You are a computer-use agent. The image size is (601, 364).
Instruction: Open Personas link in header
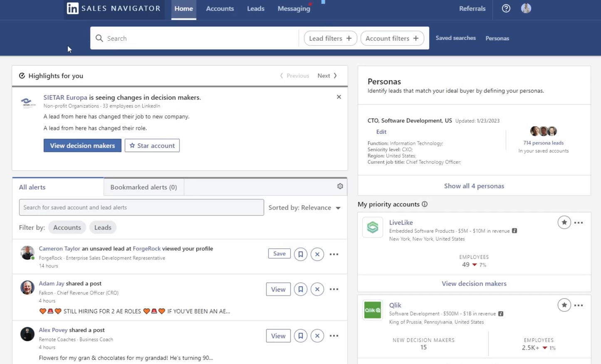pyautogui.click(x=497, y=38)
